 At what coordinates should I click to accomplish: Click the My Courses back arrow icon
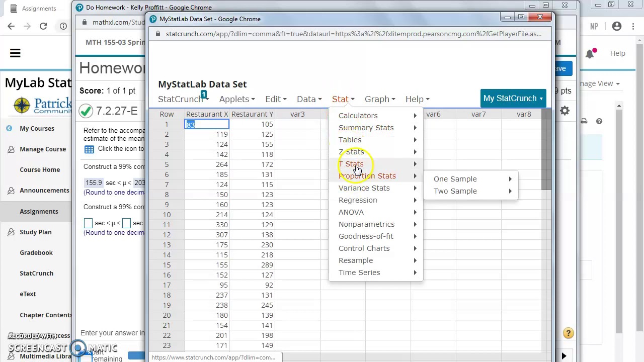(9, 129)
